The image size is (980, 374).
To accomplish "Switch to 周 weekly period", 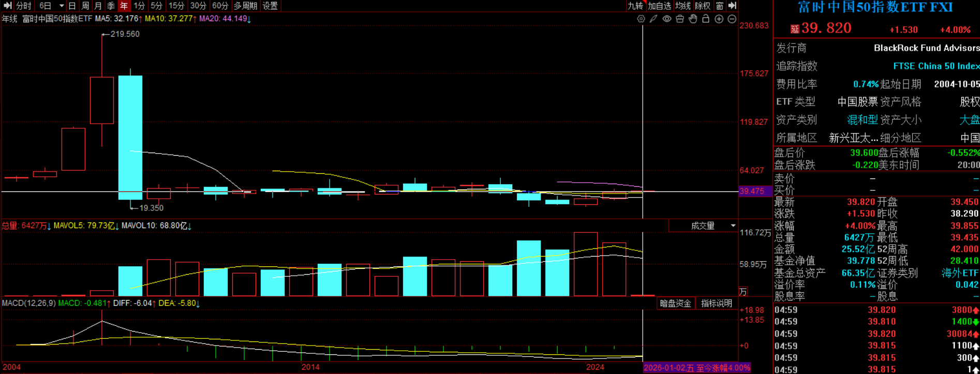I will pyautogui.click(x=85, y=6).
